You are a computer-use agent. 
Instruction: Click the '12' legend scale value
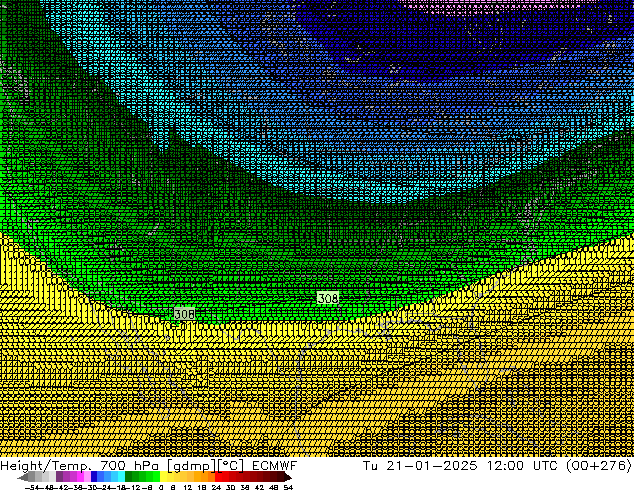188,488
